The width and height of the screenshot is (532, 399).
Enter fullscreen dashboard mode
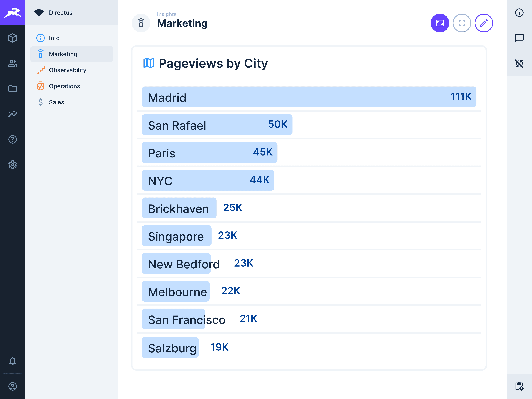coord(462,23)
